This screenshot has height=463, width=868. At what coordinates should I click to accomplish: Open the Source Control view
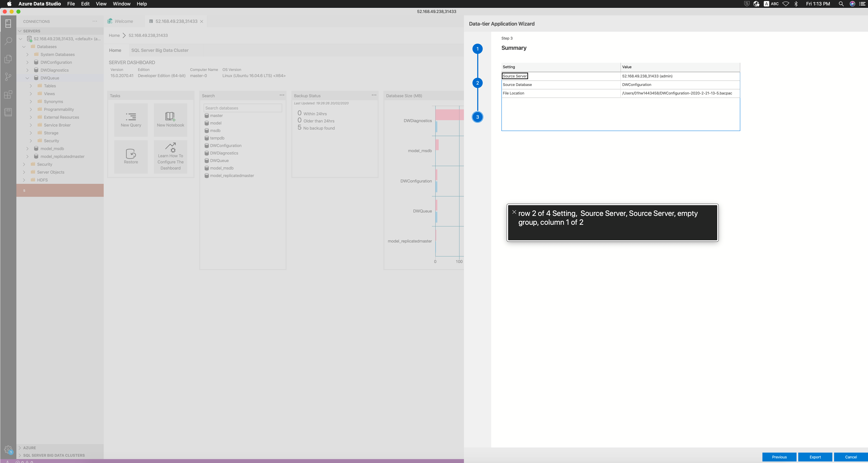click(8, 77)
